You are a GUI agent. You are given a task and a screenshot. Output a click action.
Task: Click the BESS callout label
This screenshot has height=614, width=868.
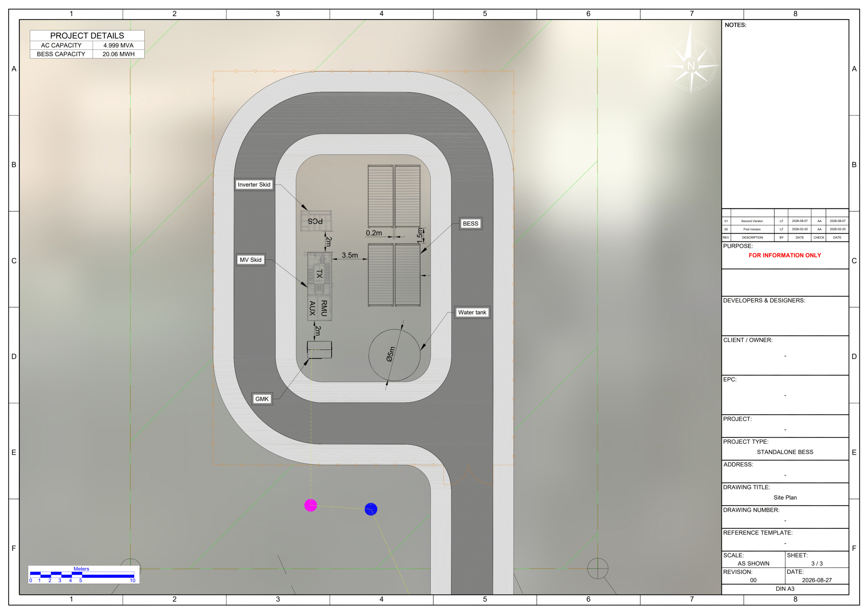tap(471, 224)
